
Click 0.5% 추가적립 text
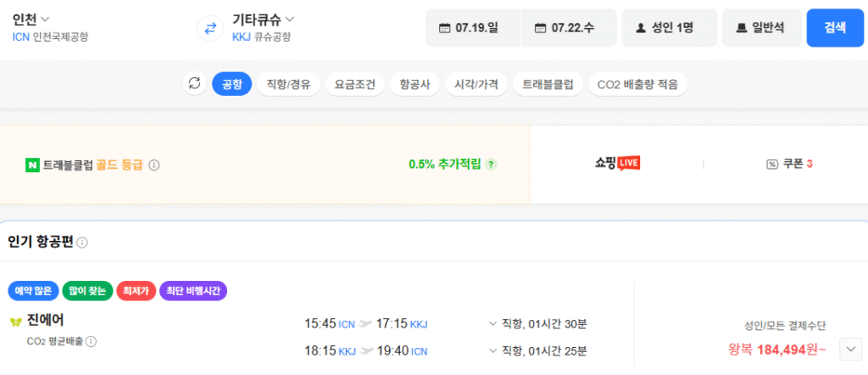[445, 164]
